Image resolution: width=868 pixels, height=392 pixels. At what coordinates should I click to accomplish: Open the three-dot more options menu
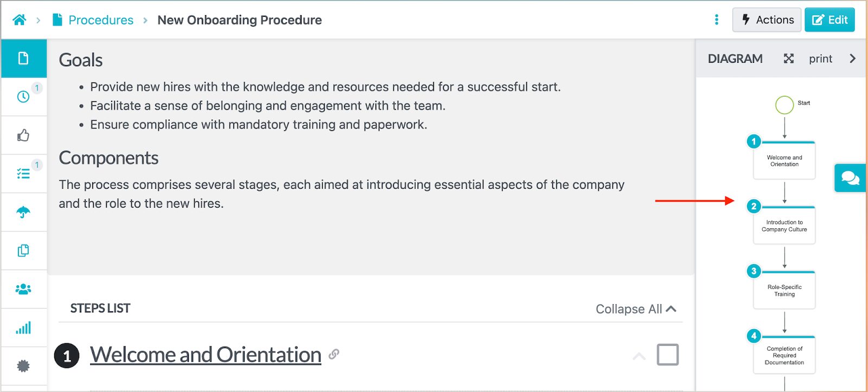click(717, 20)
